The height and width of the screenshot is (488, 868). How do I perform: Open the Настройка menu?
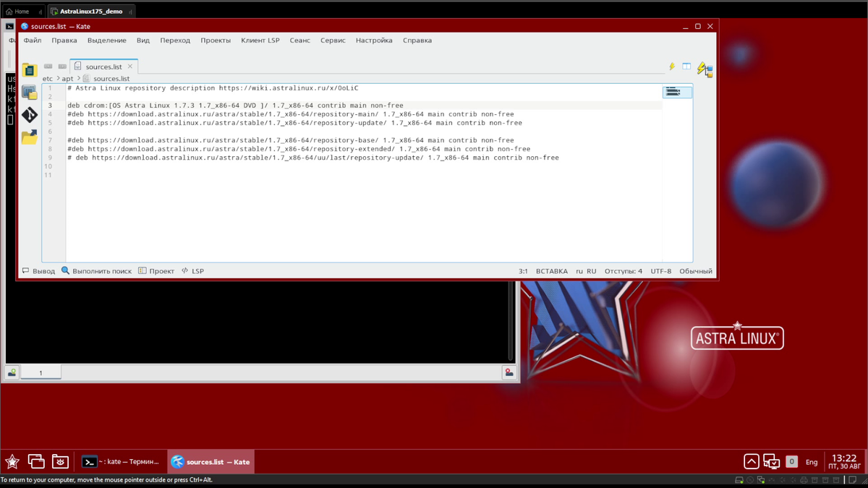374,40
